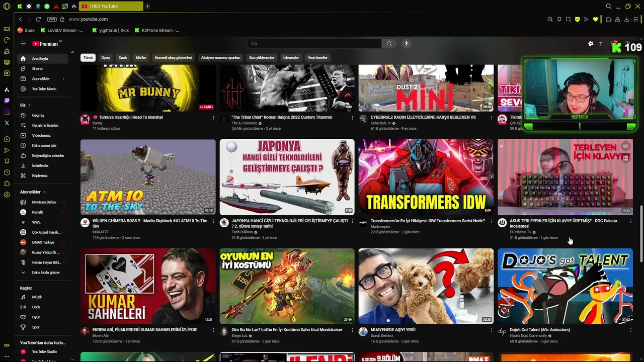Select the Mix'ler filter chip
The image size is (644, 362).
[141, 58]
